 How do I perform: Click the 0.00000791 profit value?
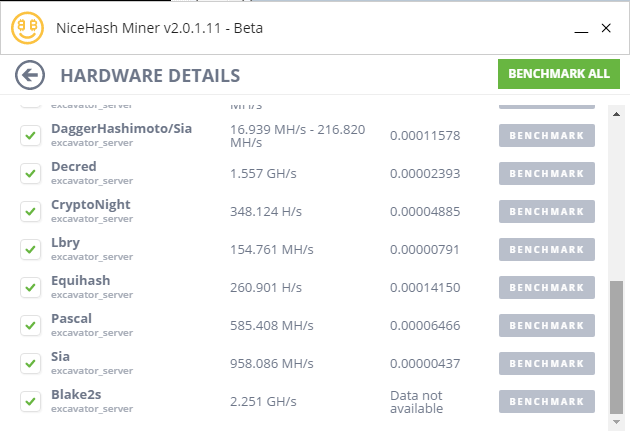pos(425,250)
